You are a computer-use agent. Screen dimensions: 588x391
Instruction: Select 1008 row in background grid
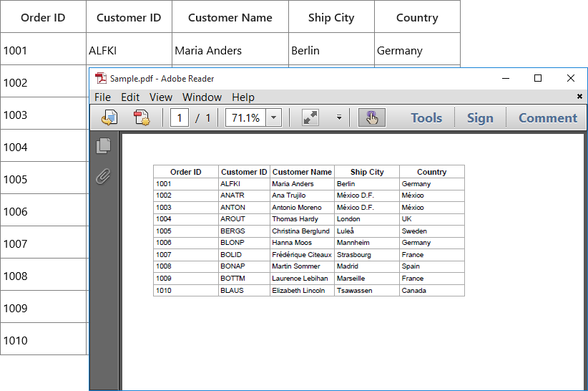pyautogui.click(x=44, y=276)
